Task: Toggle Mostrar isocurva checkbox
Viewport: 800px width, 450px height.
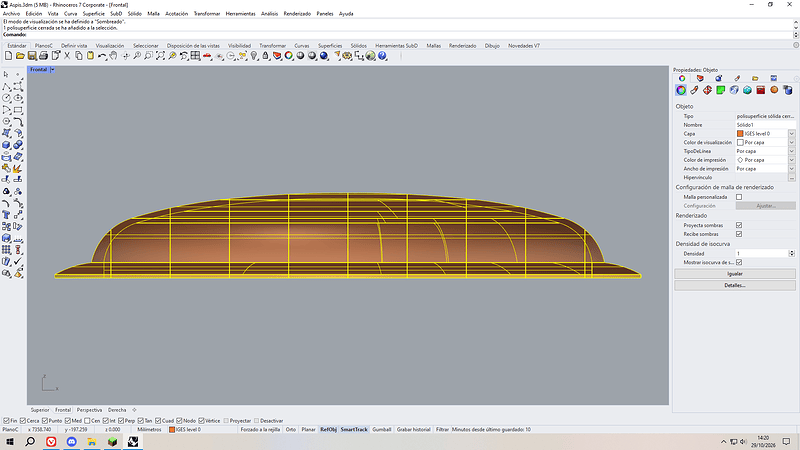Action: [x=739, y=262]
